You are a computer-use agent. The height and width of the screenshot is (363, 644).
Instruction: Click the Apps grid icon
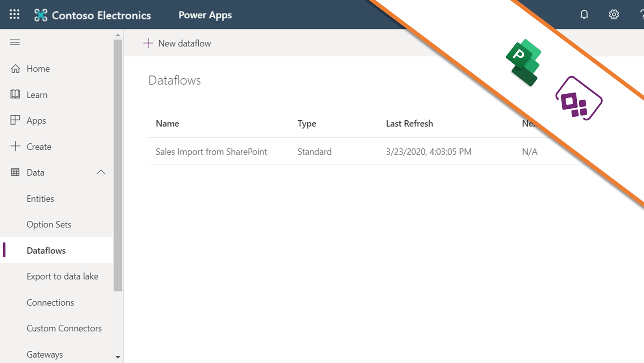[15, 120]
